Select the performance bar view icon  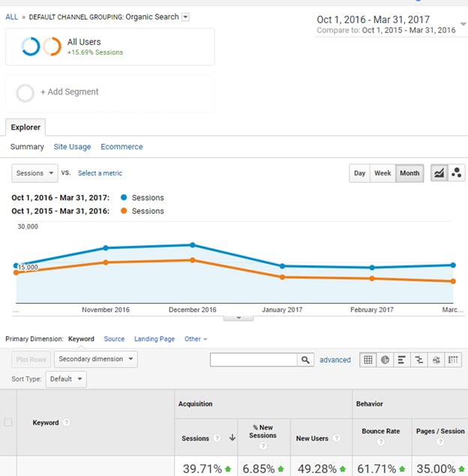click(x=402, y=360)
